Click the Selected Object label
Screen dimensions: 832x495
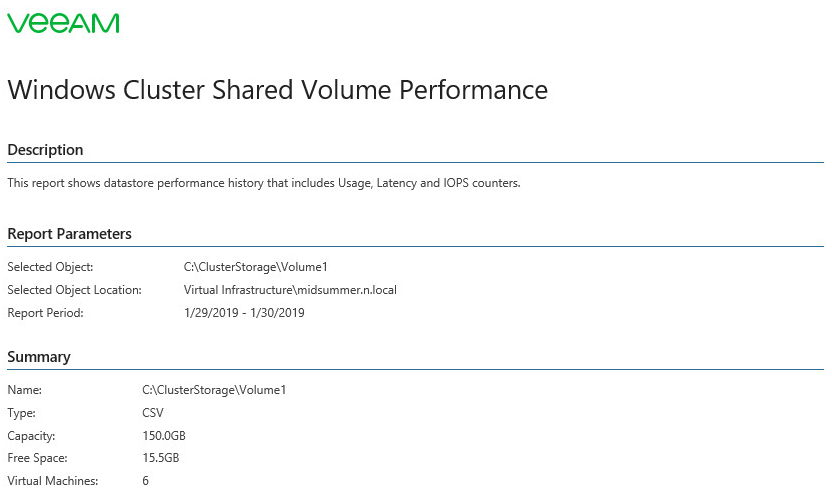click(x=50, y=267)
